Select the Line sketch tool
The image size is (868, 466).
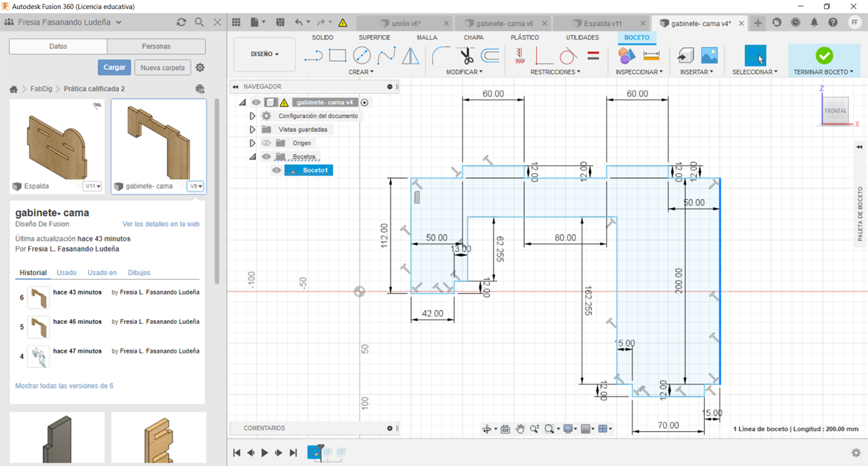[x=313, y=55]
